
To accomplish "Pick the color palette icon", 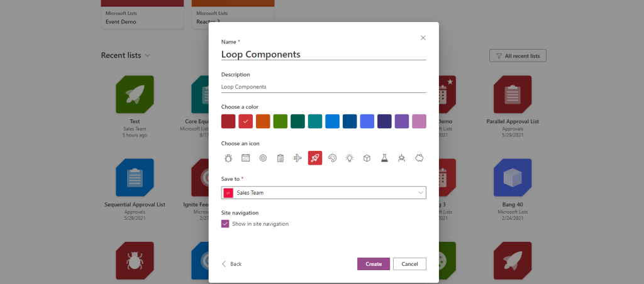I will (333, 158).
